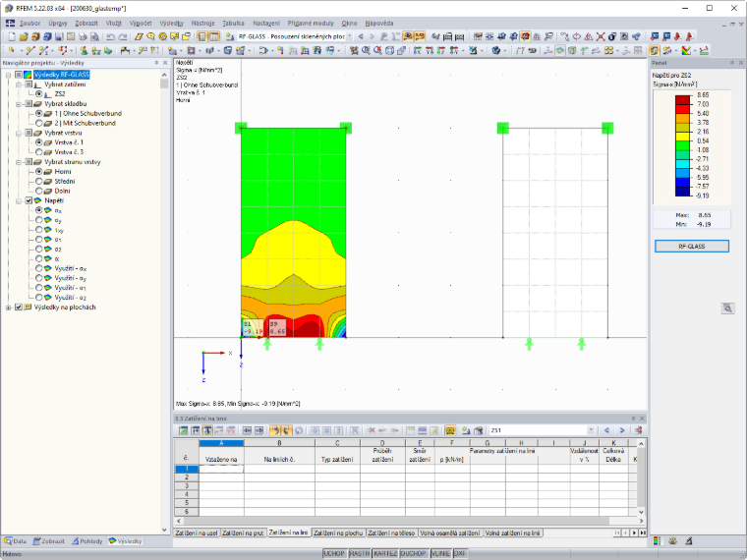The image size is (747, 560).
Task: Open the RF-GLASS module dropdown
Action: pyautogui.click(x=349, y=36)
